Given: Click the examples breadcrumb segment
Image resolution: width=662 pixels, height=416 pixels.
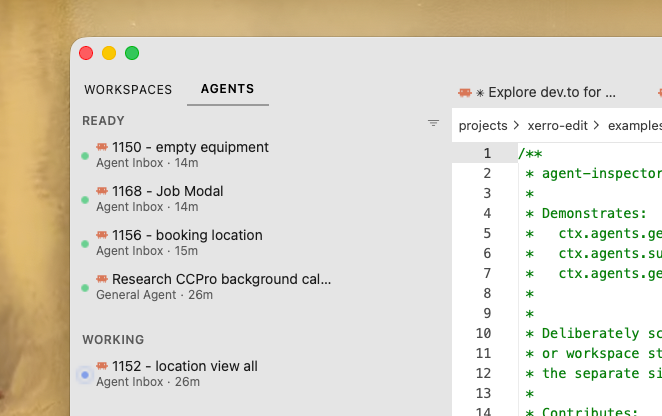Looking at the screenshot, I should point(635,125).
